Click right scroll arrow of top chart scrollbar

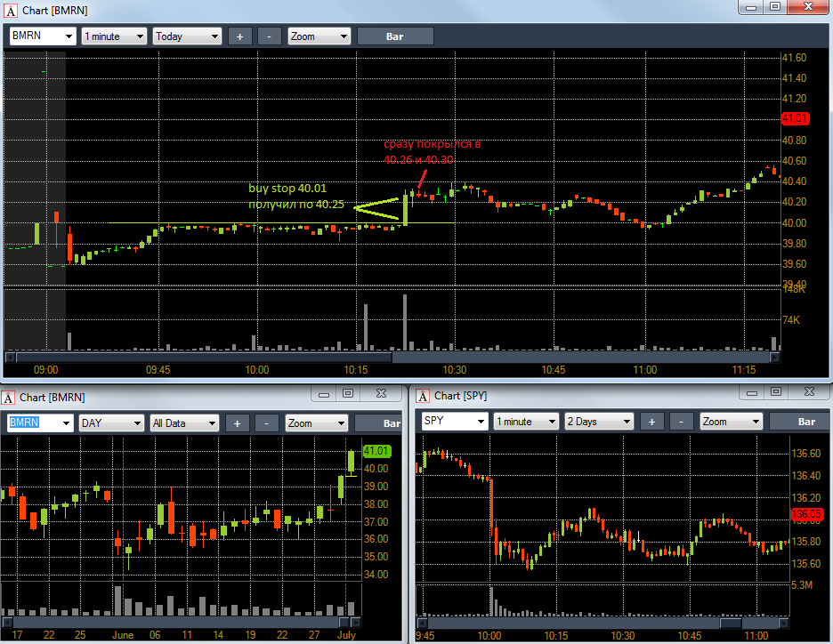(774, 358)
